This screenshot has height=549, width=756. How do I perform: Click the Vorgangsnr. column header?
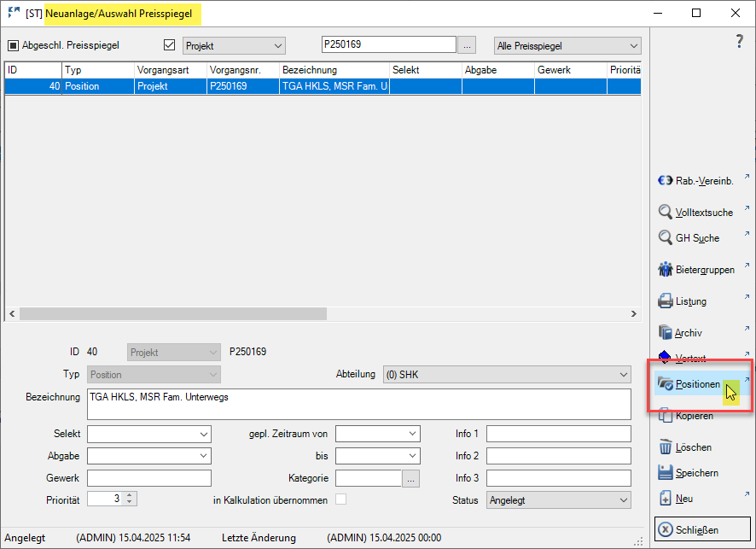tap(241, 70)
